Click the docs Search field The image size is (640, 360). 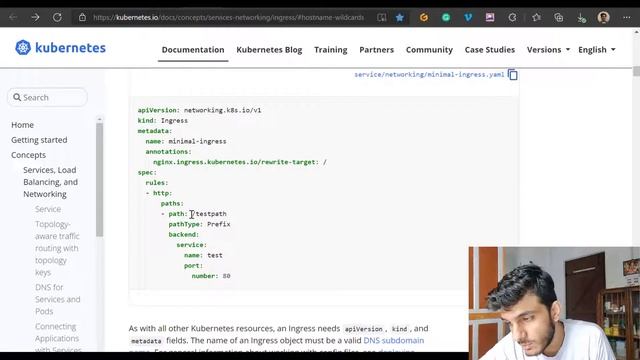click(x=47, y=98)
